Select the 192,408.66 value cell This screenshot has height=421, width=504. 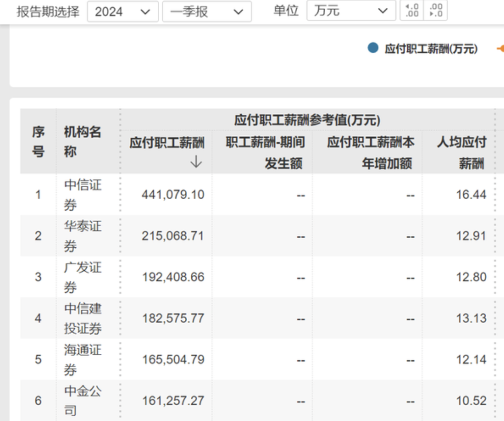(173, 277)
